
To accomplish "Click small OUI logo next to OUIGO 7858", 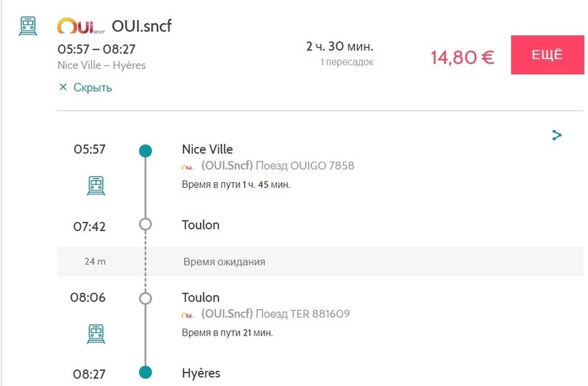I will [x=188, y=167].
